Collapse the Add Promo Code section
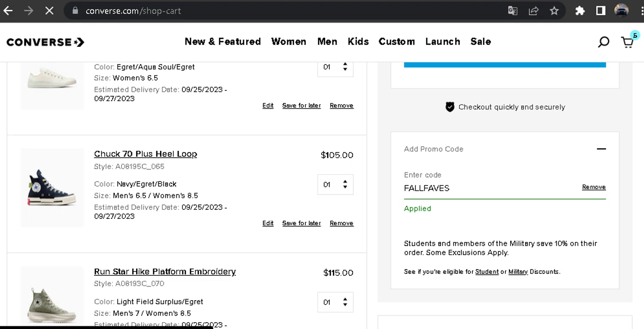The height and width of the screenshot is (329, 644). 601,149
